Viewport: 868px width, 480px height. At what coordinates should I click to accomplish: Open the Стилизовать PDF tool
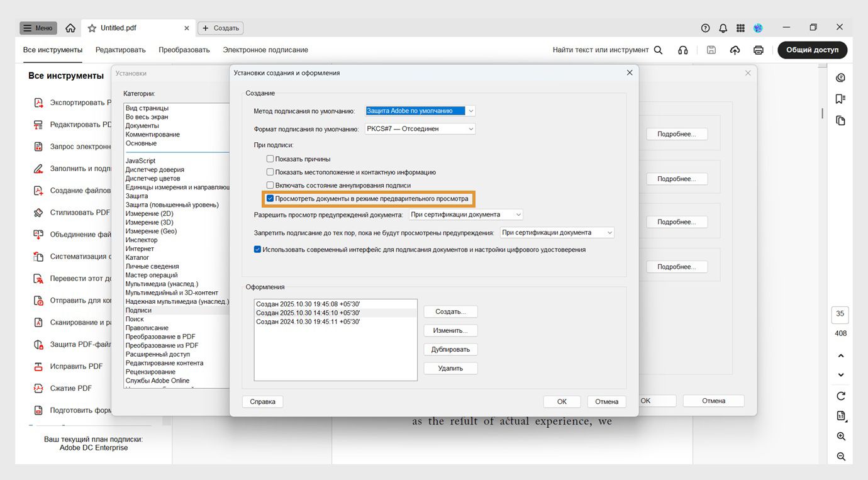tap(72, 213)
